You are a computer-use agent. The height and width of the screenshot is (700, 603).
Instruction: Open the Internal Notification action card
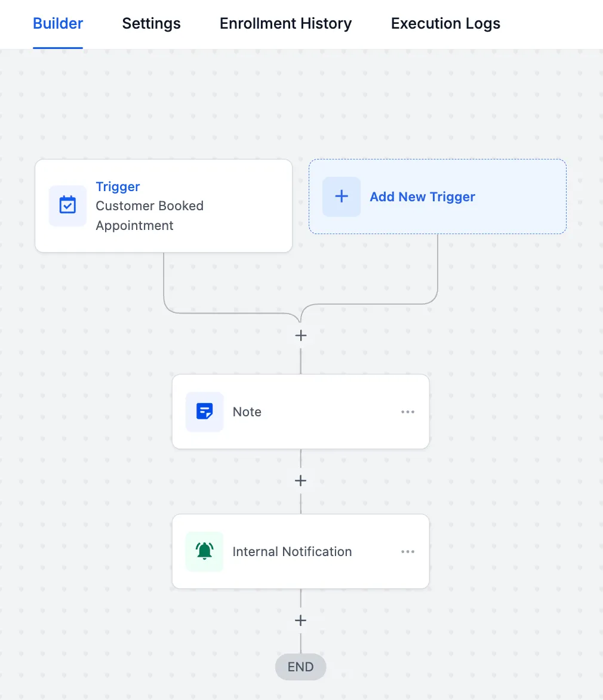(301, 551)
